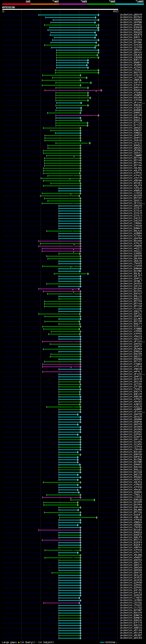Select the UniRef100_B9T8B7 label
146x644 pixels.
(x=131, y=610)
